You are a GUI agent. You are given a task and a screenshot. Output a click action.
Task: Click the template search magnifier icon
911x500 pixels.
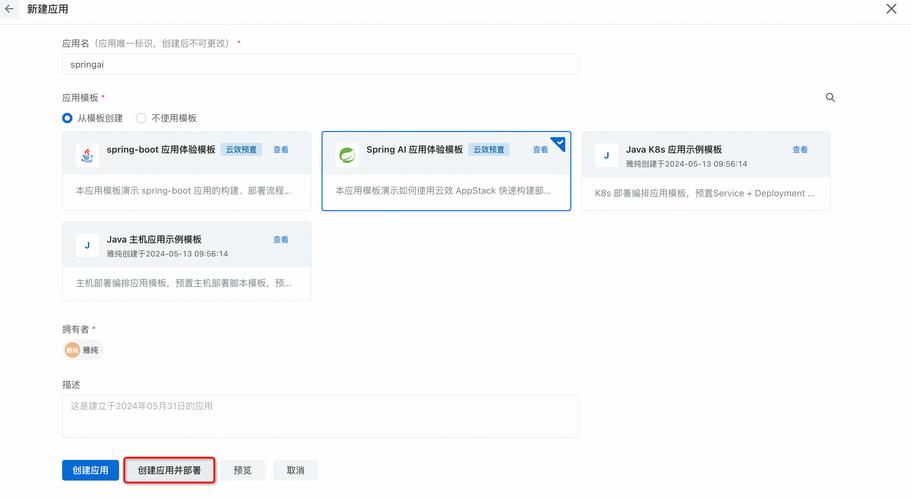coord(830,98)
